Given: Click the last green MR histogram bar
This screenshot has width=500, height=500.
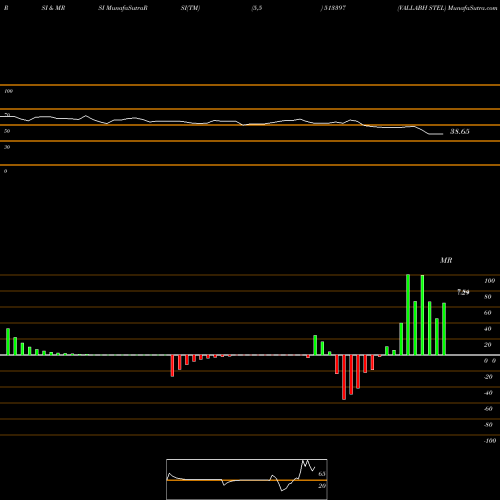Looking at the screenshot, I should [444, 329].
